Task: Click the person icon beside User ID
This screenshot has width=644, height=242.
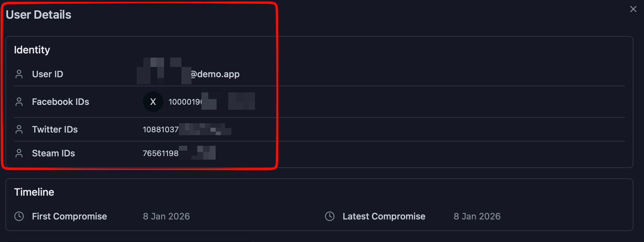Action: 19,74
